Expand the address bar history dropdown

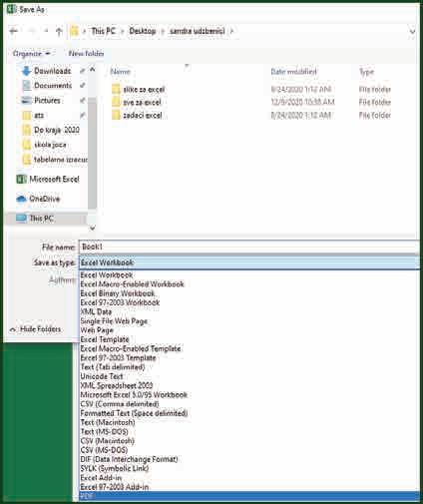click(413, 32)
